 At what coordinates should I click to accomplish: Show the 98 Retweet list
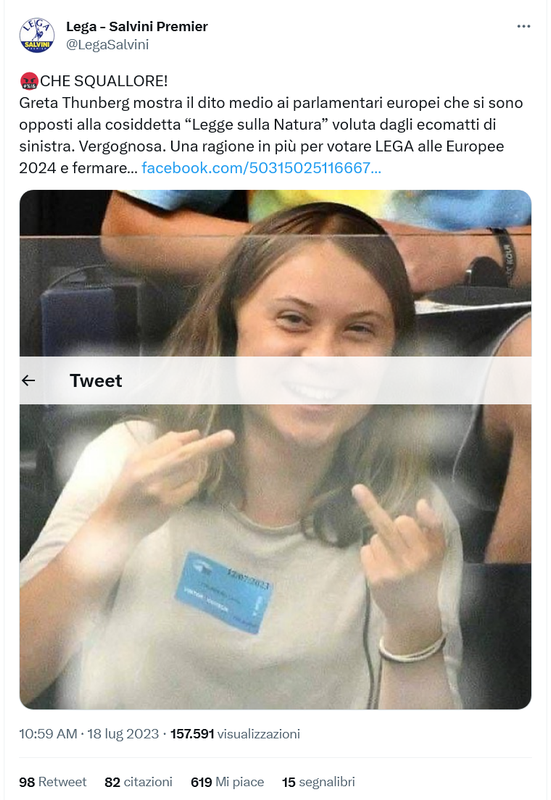(53, 782)
